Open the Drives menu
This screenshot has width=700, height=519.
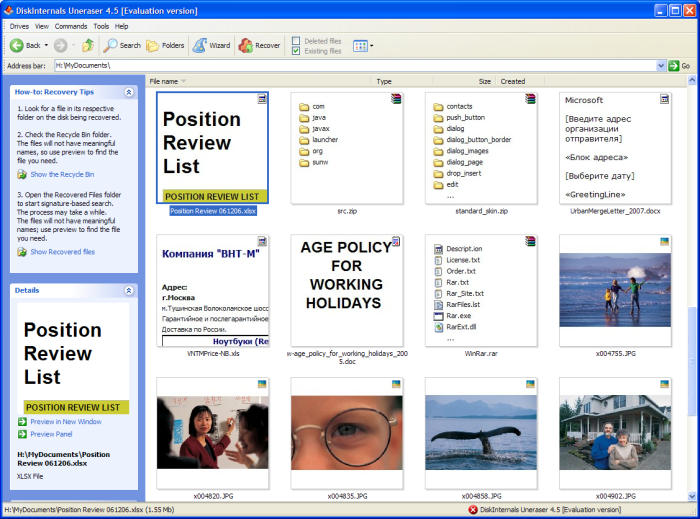click(19, 26)
